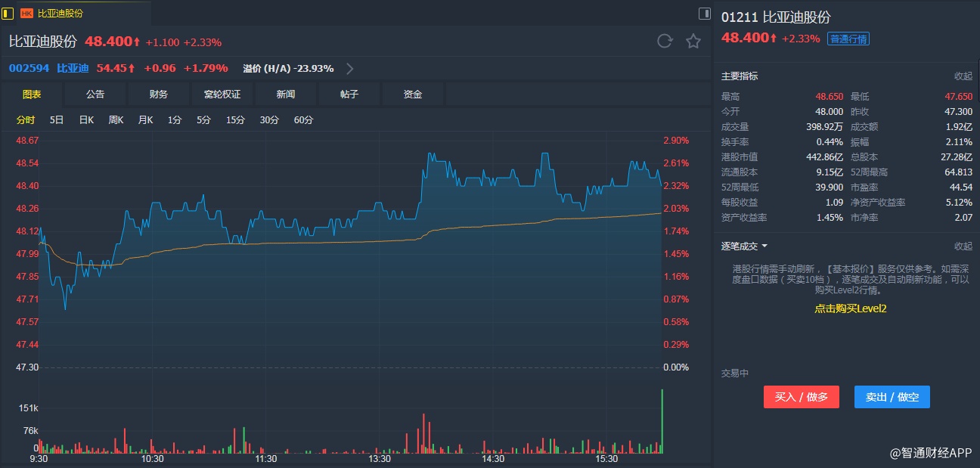Click the orange HK market badge
Image resolution: width=980 pixels, height=468 pixels.
coord(26,14)
